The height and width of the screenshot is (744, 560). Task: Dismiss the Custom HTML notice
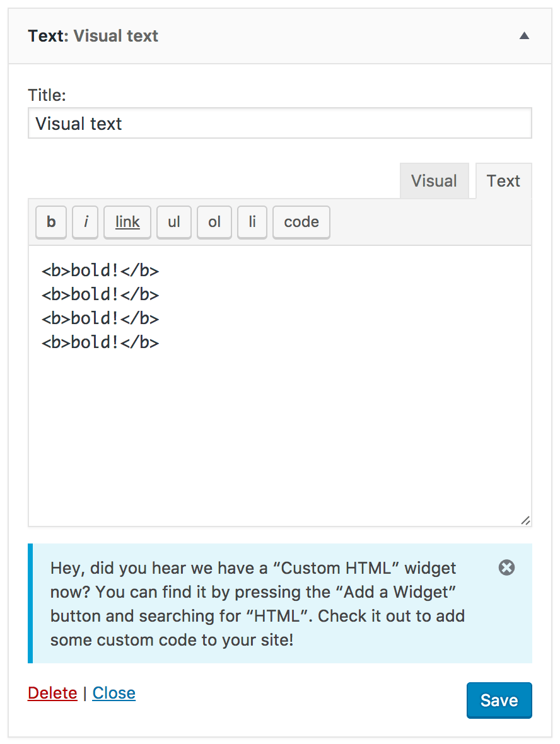pos(506,568)
